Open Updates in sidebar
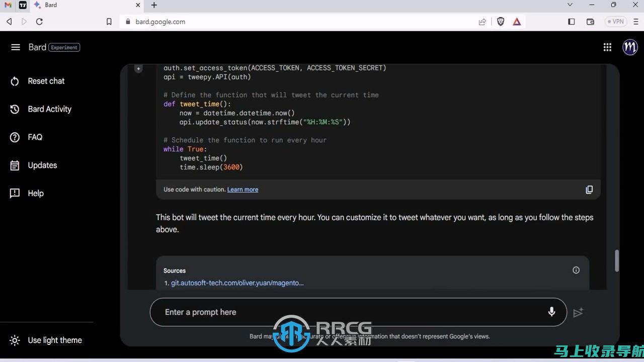 click(x=42, y=165)
